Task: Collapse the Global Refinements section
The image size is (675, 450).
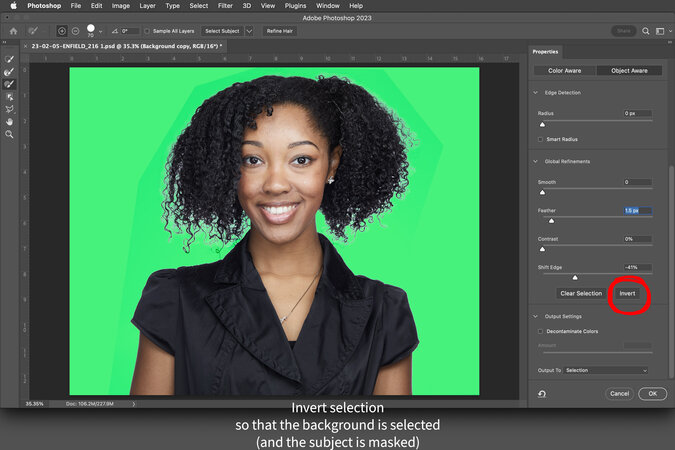Action: [x=535, y=161]
